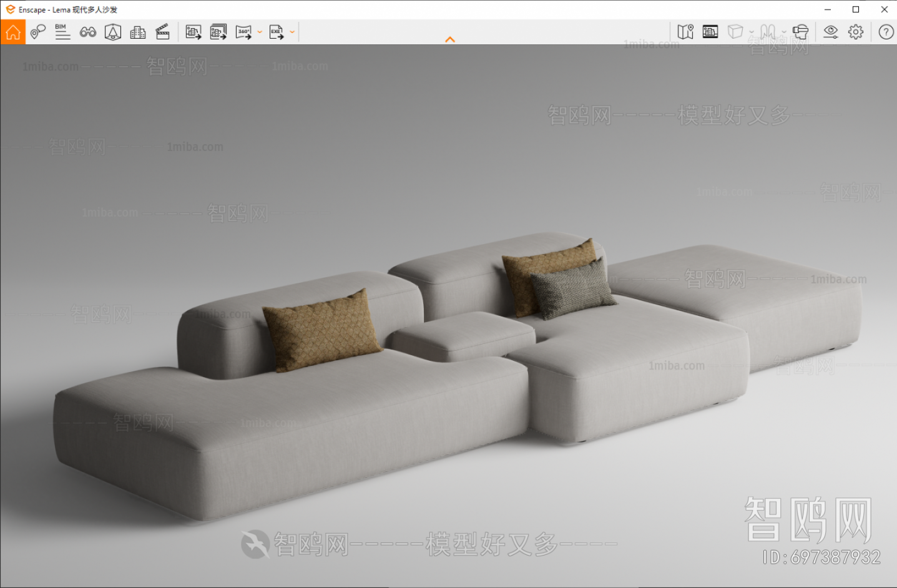Open the Enscape asset library

coord(113,32)
